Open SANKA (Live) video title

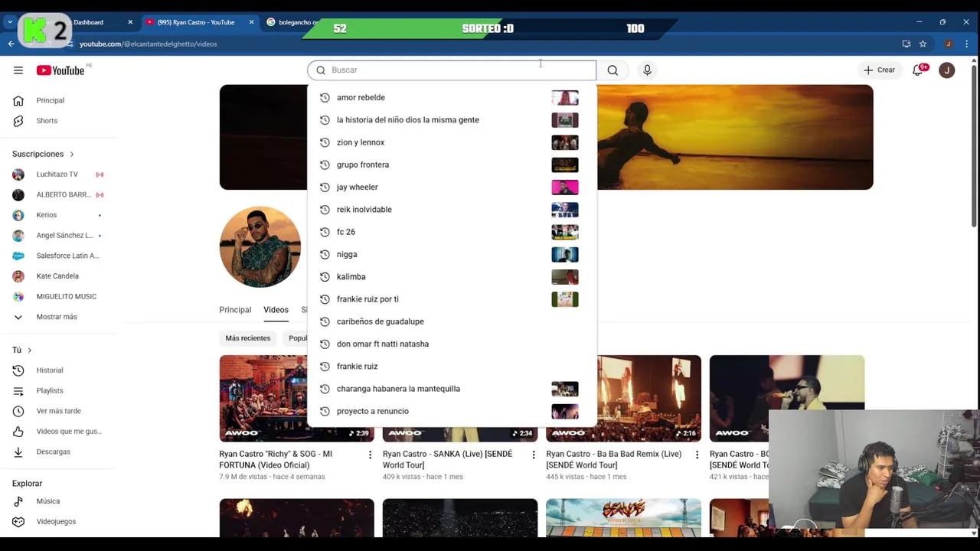(x=447, y=459)
